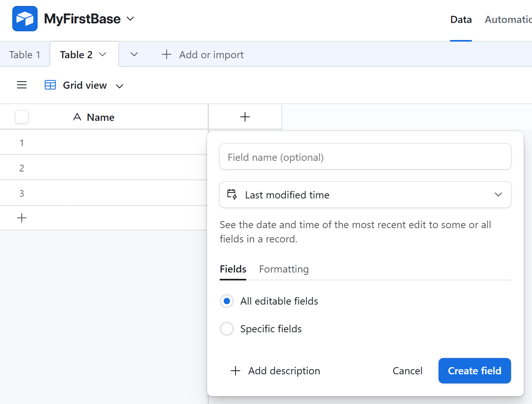The image size is (532, 404).
Task: Click the plus icon beside Add description
Action: 236,371
